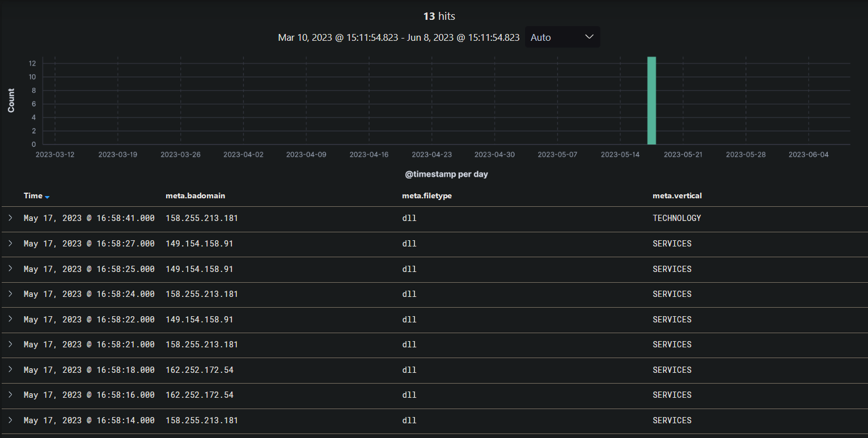Toggle details for the 16:58:24.000 row
The height and width of the screenshot is (438, 868).
point(10,294)
